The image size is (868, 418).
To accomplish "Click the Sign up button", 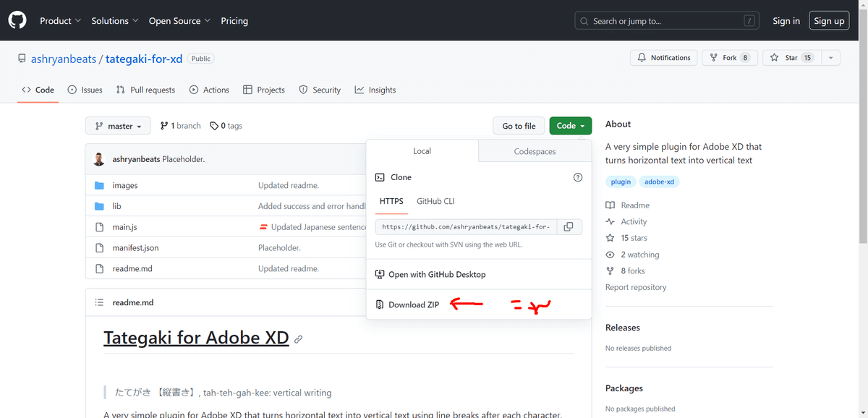I will tap(829, 21).
